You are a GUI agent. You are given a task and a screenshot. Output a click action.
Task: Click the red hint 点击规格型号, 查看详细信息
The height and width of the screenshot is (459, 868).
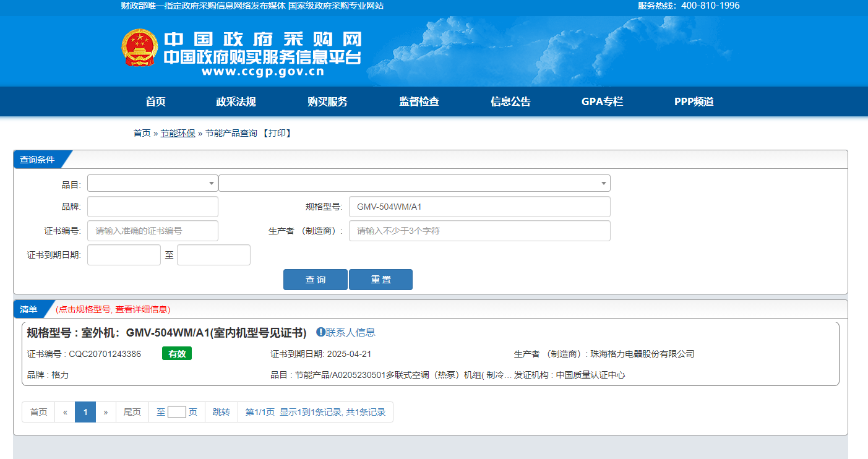pos(113,309)
